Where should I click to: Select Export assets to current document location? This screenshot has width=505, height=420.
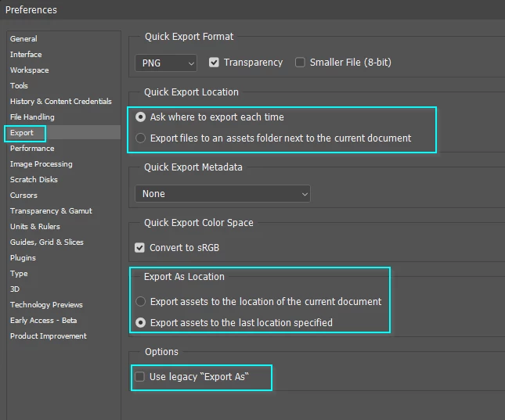pos(141,301)
